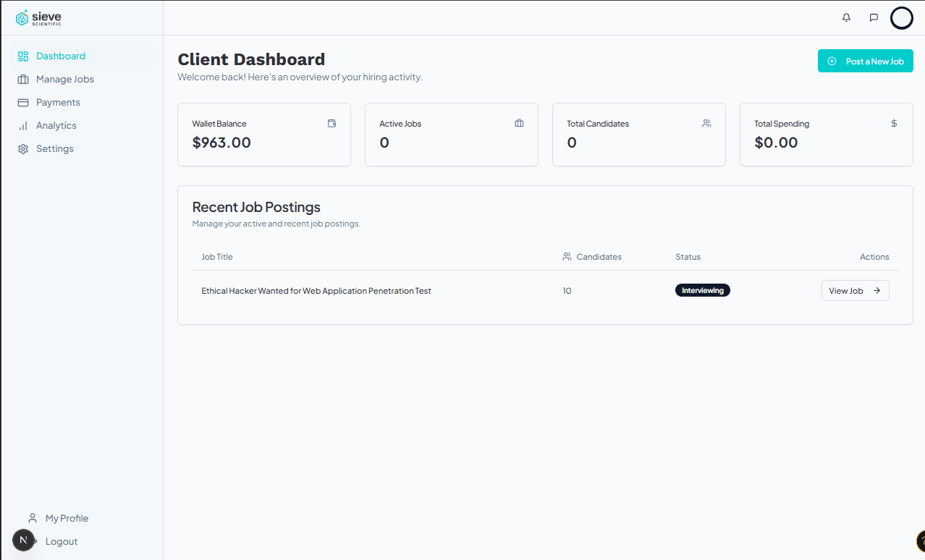Navigate to Settings

(x=55, y=148)
